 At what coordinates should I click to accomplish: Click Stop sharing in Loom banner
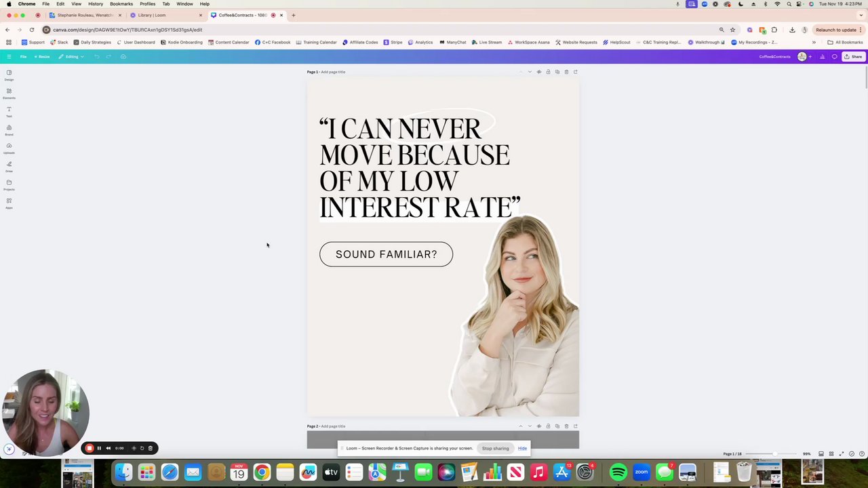pos(495,448)
